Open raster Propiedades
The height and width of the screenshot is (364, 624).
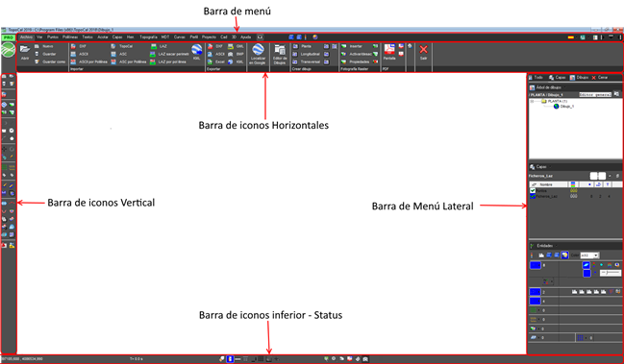coord(356,61)
